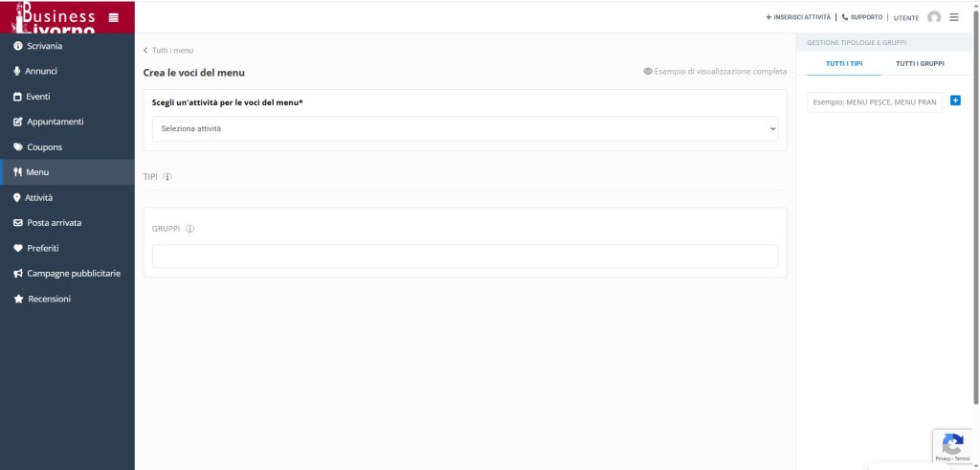Go to Annunci in the sidebar
The width and height of the screenshot is (980, 470).
[x=41, y=71]
